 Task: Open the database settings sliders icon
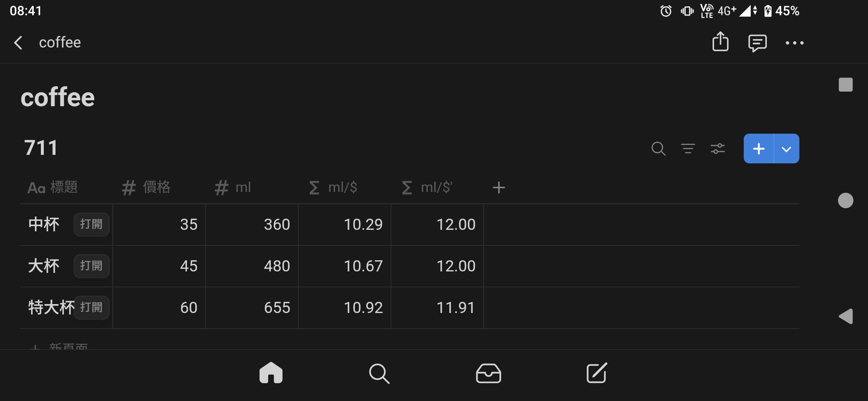tap(718, 149)
